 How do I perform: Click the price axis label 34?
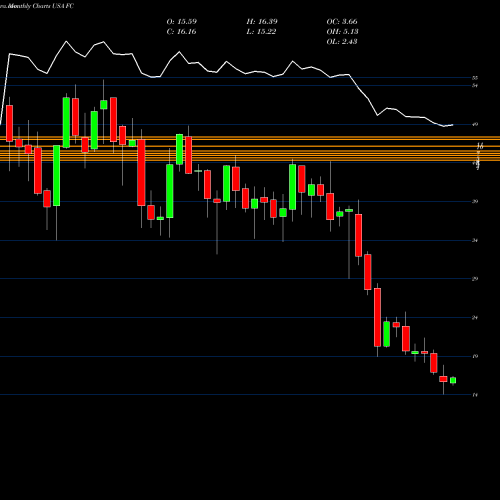(x=475, y=240)
